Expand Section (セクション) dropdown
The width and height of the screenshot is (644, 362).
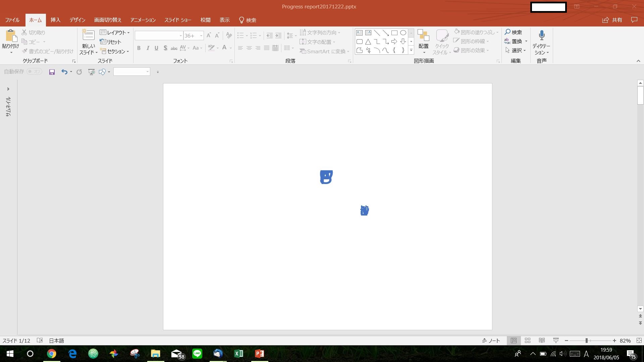coord(115,51)
